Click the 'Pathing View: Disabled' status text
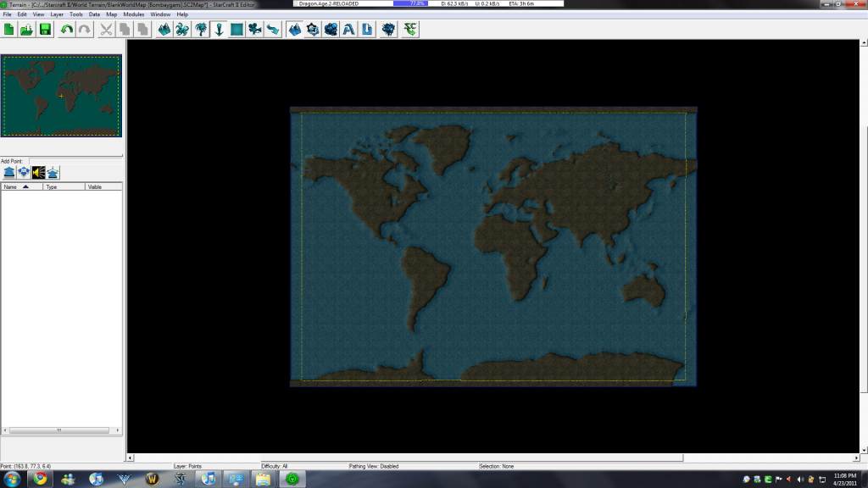Viewport: 868px width, 488px height. click(374, 467)
